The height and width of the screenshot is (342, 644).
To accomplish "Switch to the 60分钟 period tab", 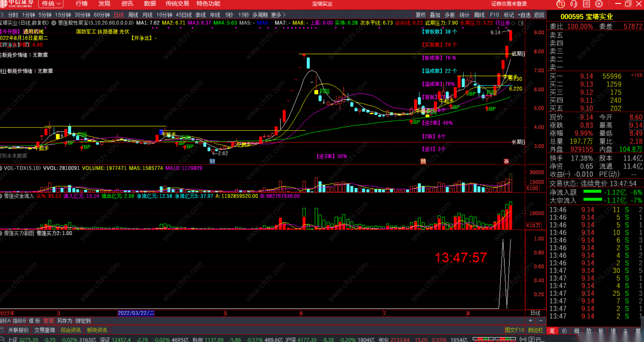I will point(102,15).
